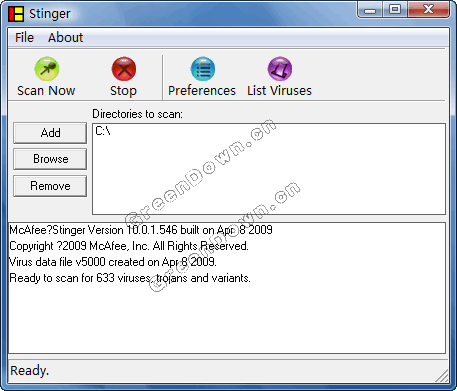Maximize the Stinger window

tap(395, 10)
